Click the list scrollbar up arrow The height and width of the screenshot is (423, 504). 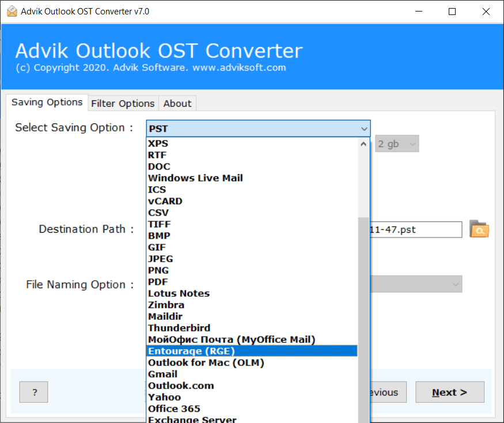coord(363,144)
